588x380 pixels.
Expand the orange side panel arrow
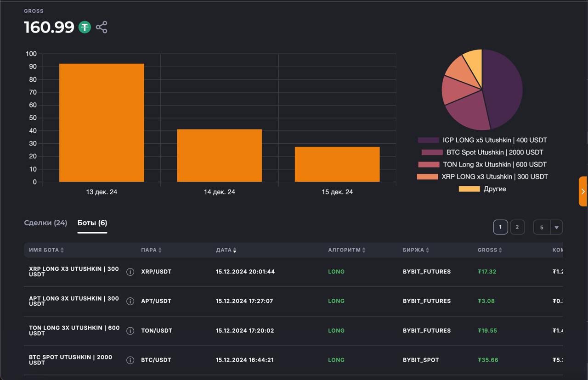coord(583,191)
